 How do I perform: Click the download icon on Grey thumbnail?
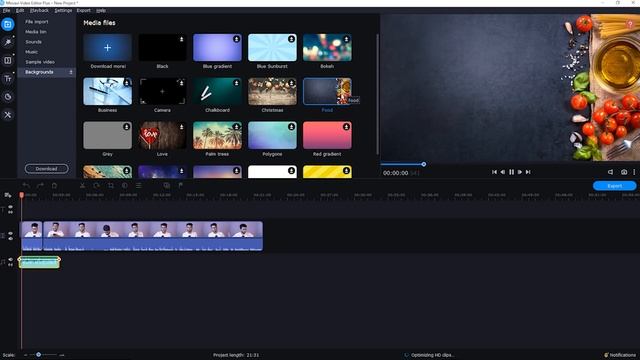coord(127,127)
